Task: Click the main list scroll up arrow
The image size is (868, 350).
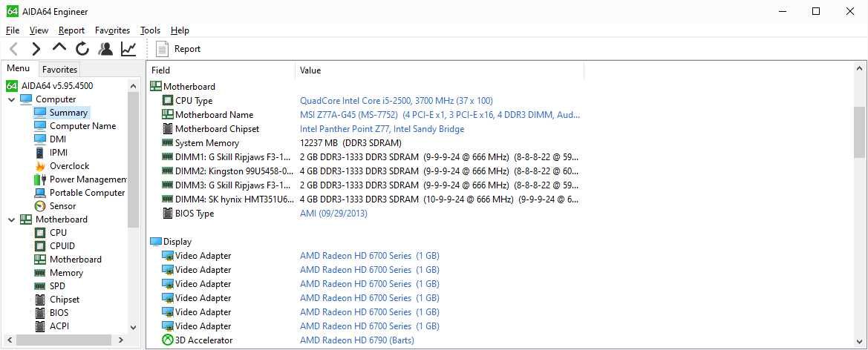Action: 859,68
